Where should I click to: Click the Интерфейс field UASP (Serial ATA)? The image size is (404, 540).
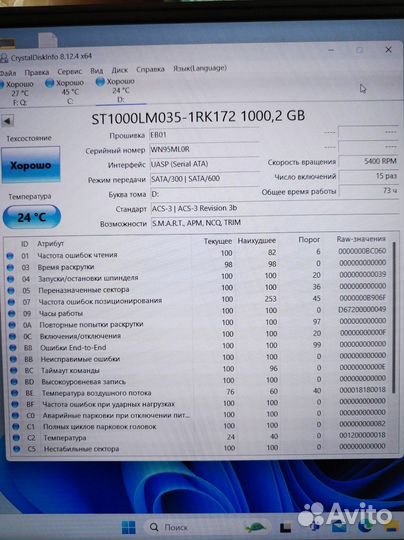click(204, 164)
